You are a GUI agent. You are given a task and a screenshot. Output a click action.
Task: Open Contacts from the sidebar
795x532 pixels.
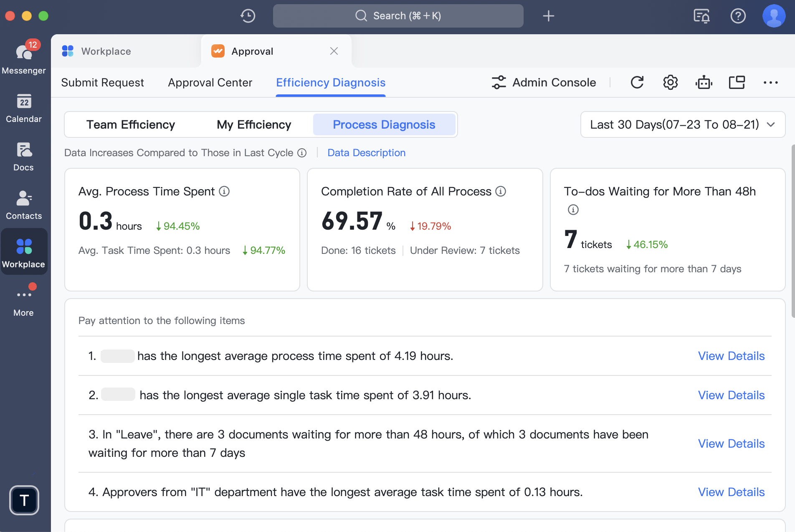24,204
